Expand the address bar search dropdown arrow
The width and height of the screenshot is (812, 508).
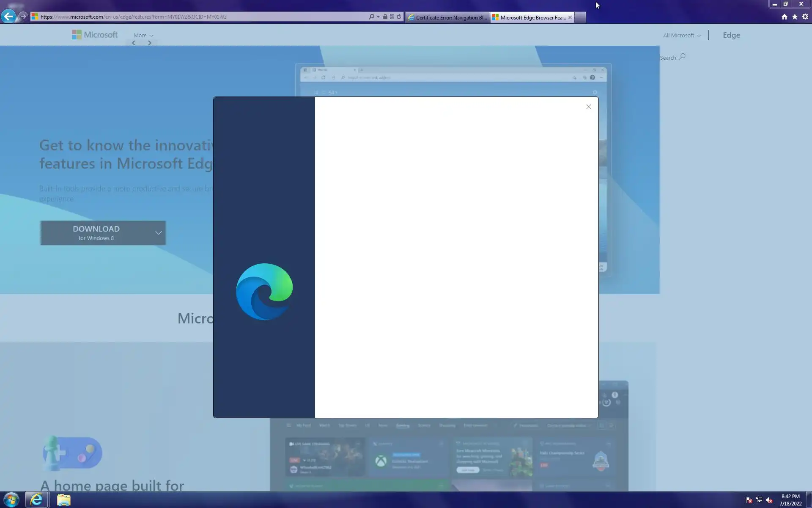pos(378,17)
